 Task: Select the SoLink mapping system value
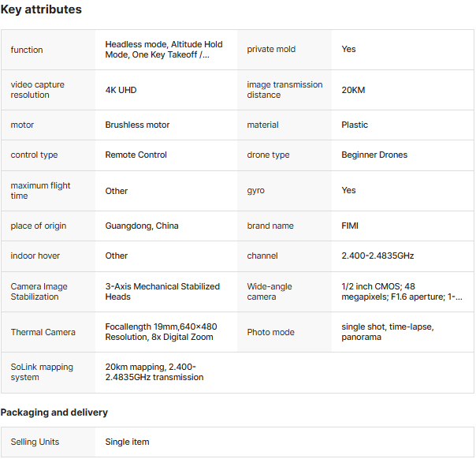(x=154, y=372)
